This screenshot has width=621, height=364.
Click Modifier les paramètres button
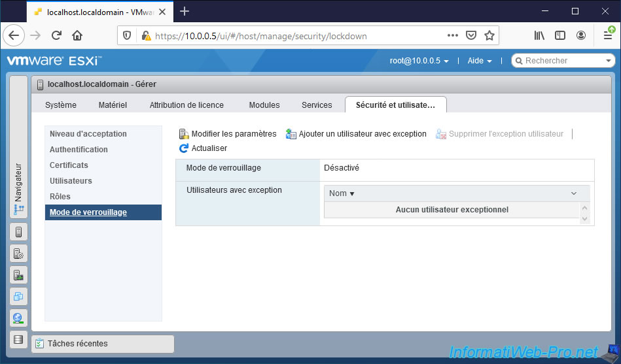coord(228,134)
